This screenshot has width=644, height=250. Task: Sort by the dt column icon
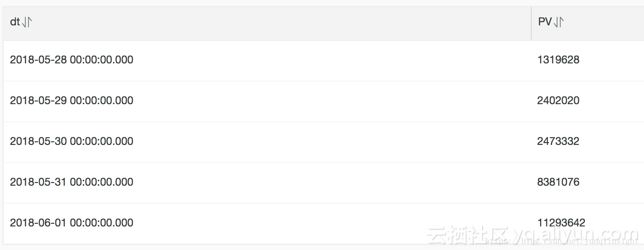point(27,22)
